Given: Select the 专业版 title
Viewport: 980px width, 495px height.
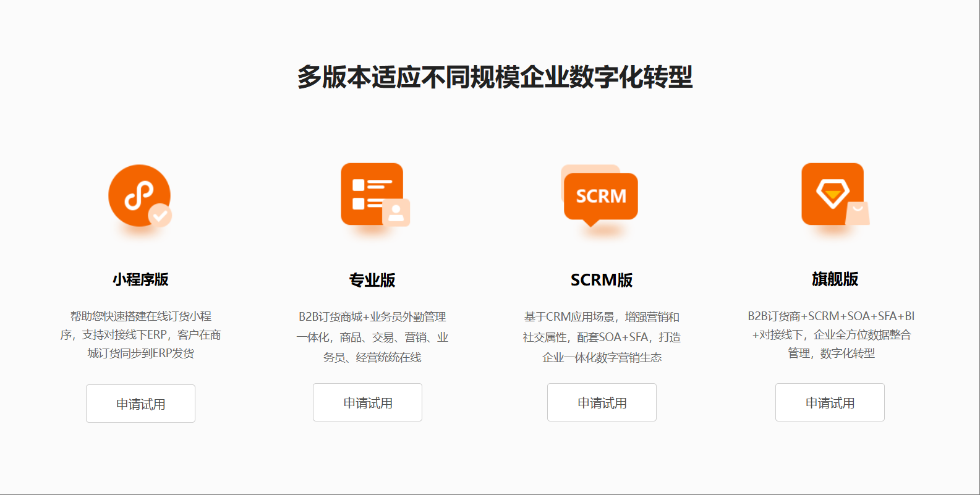Looking at the screenshot, I should pyautogui.click(x=372, y=280).
